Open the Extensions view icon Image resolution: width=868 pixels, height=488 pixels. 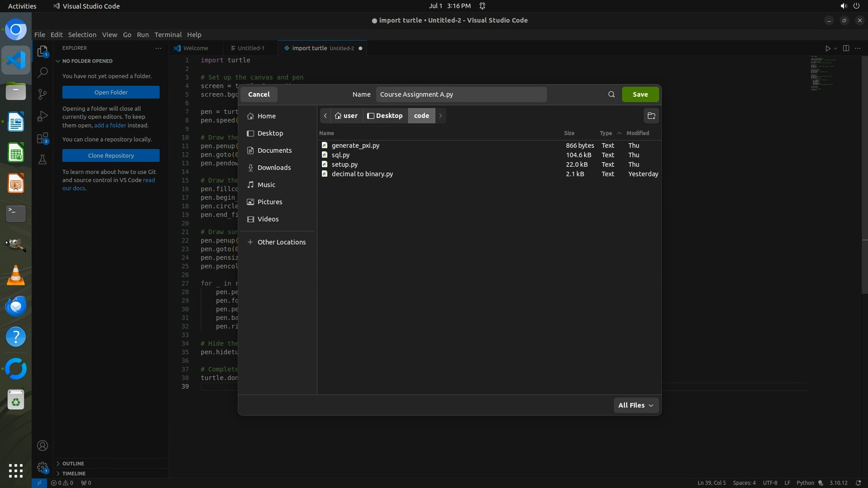(x=42, y=138)
